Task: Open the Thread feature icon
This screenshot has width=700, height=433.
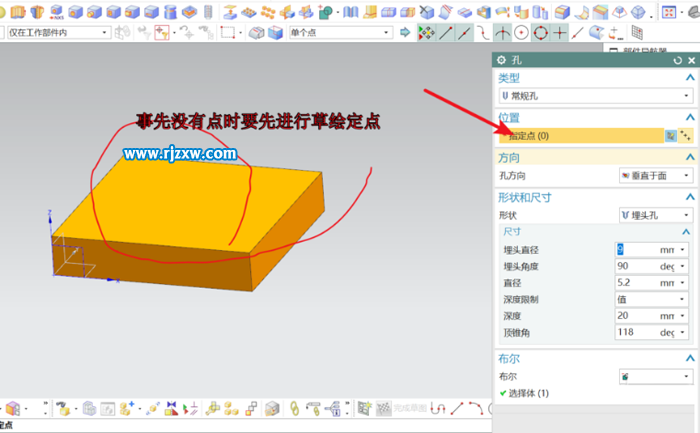Action: (208, 12)
